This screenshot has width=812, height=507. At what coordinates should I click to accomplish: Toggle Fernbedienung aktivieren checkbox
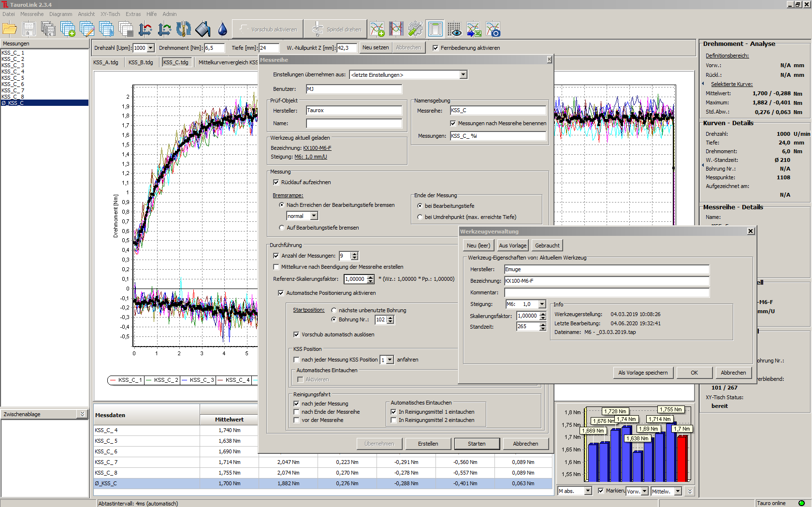[435, 48]
